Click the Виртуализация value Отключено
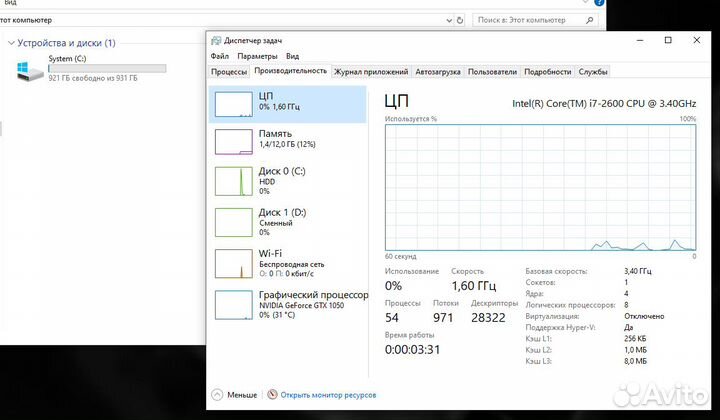Image resolution: width=720 pixels, height=420 pixels. [644, 316]
